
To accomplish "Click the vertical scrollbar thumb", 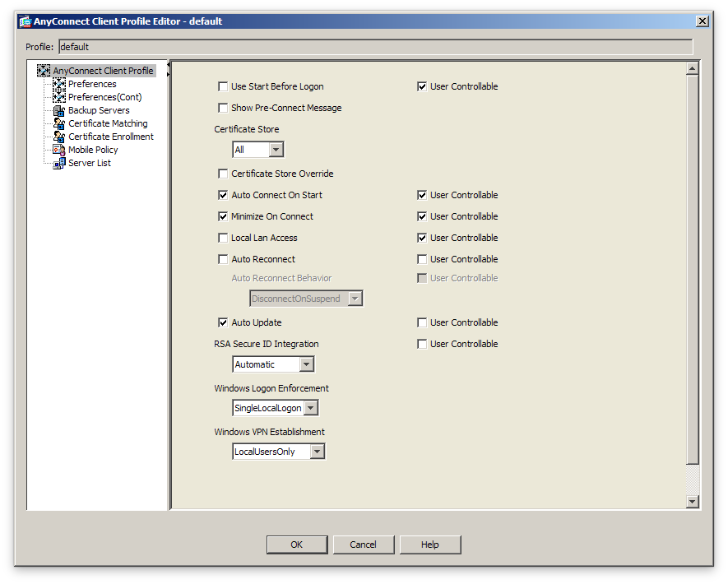I will (693, 270).
